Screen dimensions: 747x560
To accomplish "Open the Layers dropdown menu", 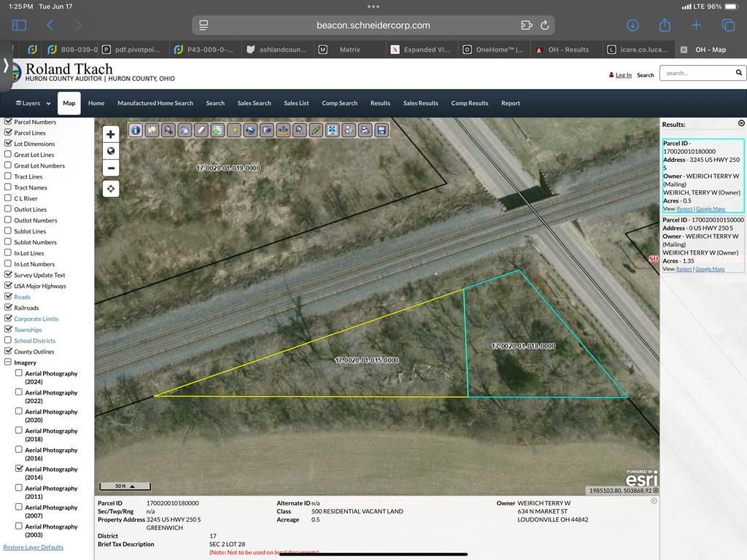I will 33,104.
